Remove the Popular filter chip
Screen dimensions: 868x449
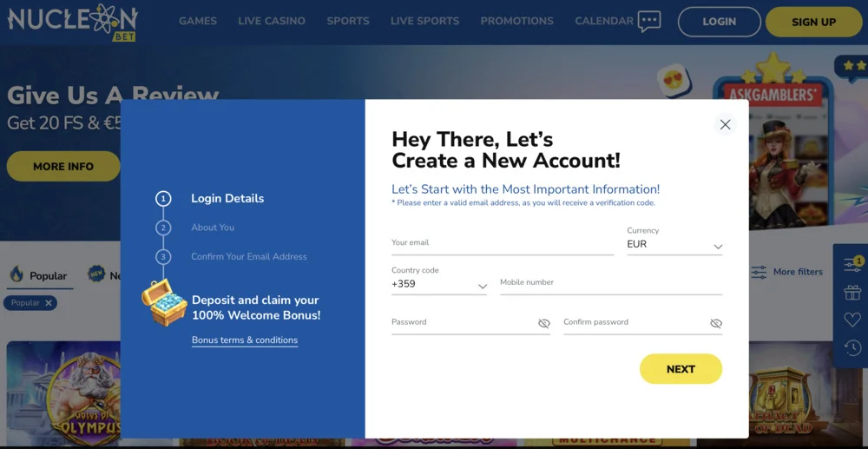(x=49, y=303)
